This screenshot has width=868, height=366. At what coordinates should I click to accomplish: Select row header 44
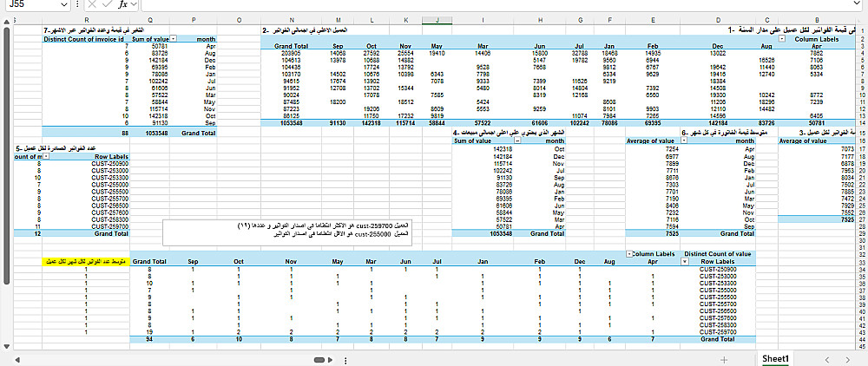[862, 339]
